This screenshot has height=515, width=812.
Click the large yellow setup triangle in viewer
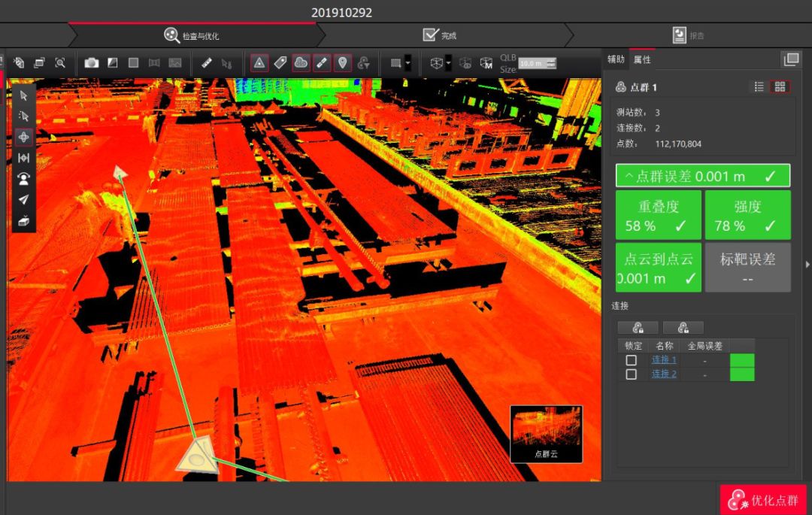coord(197,455)
